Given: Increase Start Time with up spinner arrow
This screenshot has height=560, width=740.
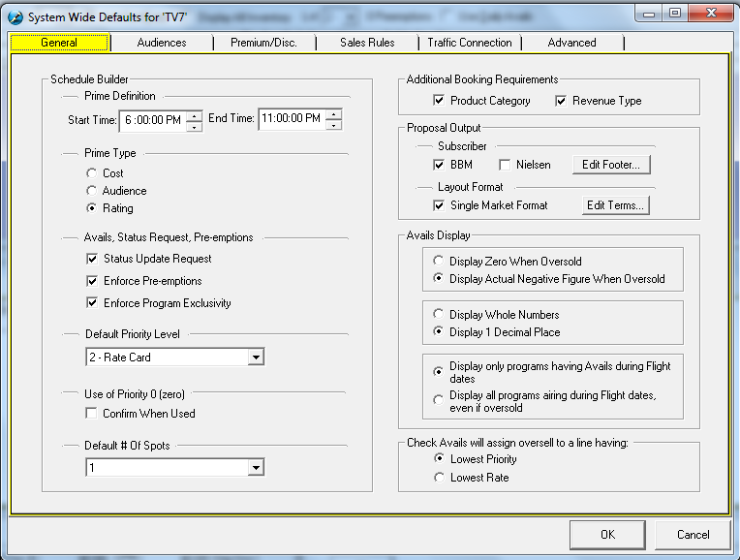Looking at the screenshot, I should pos(194,115).
